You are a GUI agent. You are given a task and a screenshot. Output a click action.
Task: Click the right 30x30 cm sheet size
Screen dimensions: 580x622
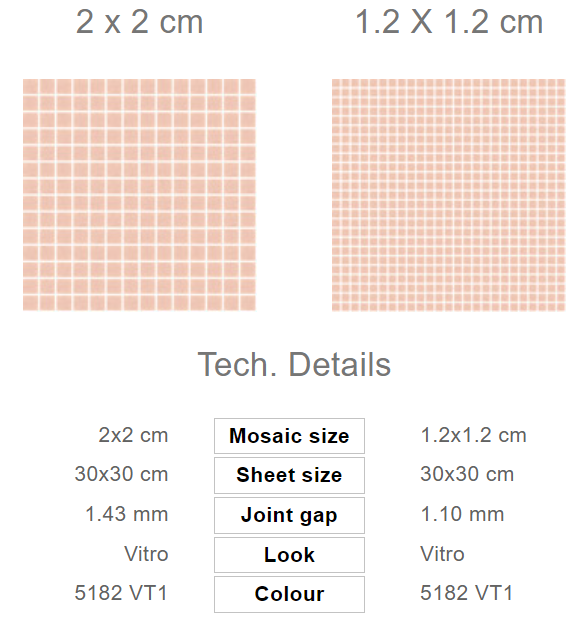pos(467,474)
